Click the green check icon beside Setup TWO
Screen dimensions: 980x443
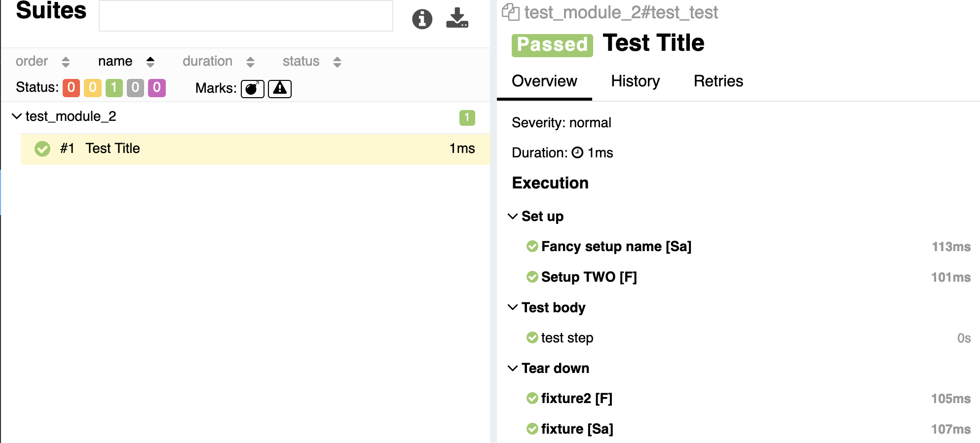click(532, 277)
